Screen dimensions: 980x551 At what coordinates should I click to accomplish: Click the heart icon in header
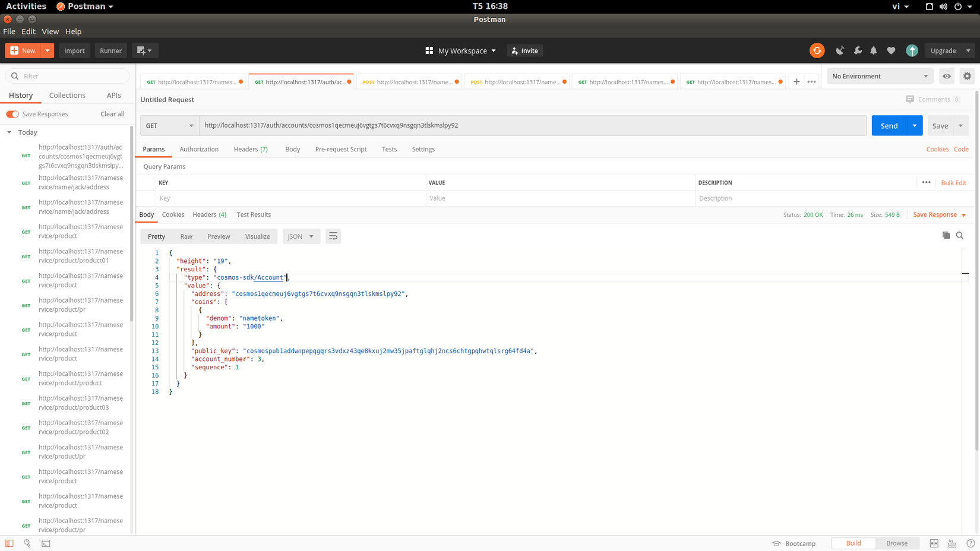coord(892,50)
